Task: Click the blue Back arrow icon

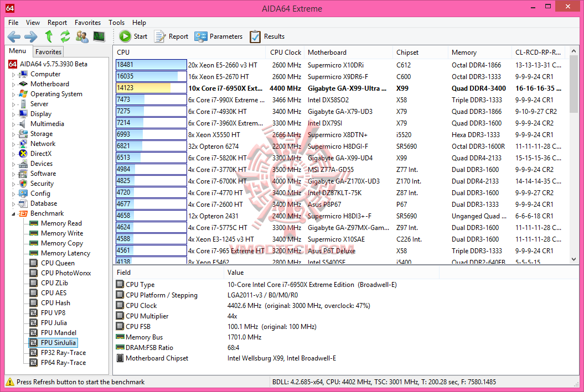Action: click(x=14, y=36)
